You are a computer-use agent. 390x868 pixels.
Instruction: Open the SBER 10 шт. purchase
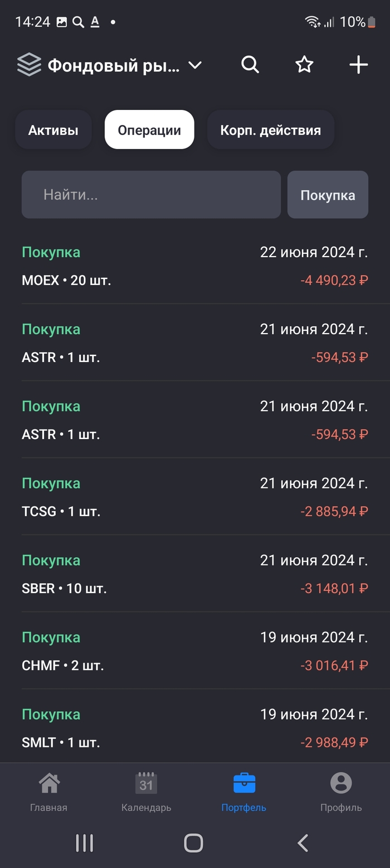(x=195, y=573)
